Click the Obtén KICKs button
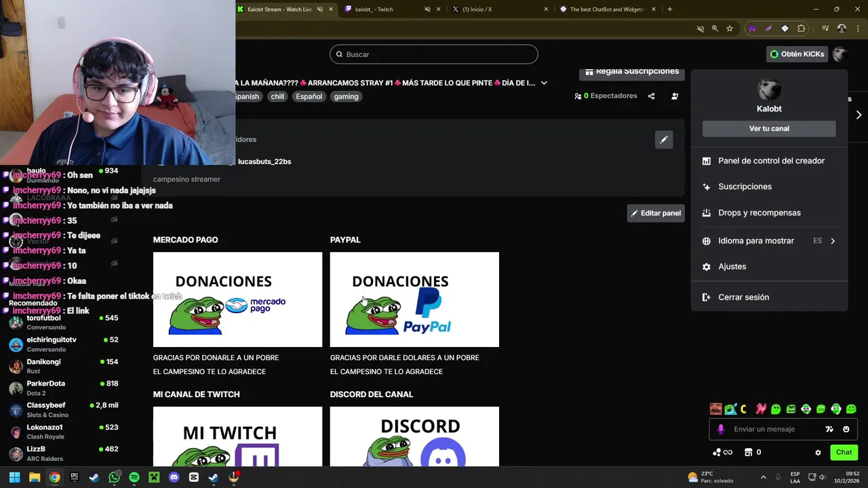This screenshot has height=488, width=868. pos(797,54)
